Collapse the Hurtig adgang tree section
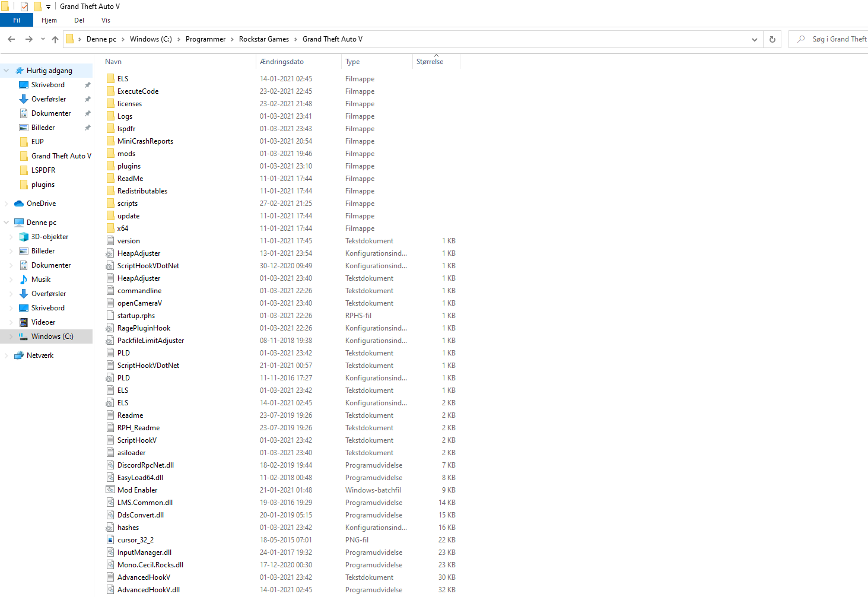868x597 pixels. (x=7, y=71)
